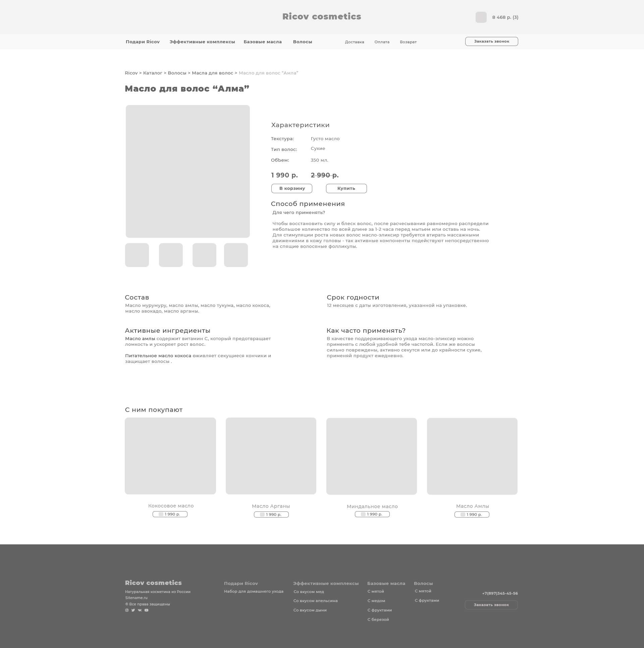
Task: Click the cart icon in header
Action: click(481, 17)
